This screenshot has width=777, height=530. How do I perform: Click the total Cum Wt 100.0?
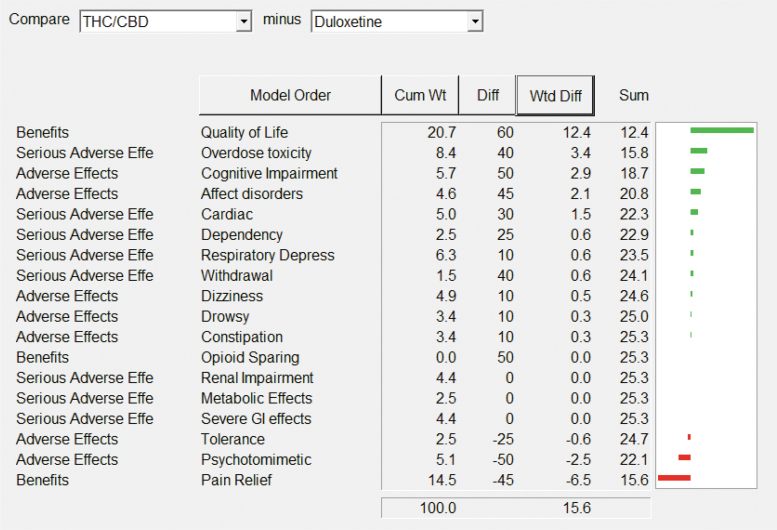(x=438, y=508)
